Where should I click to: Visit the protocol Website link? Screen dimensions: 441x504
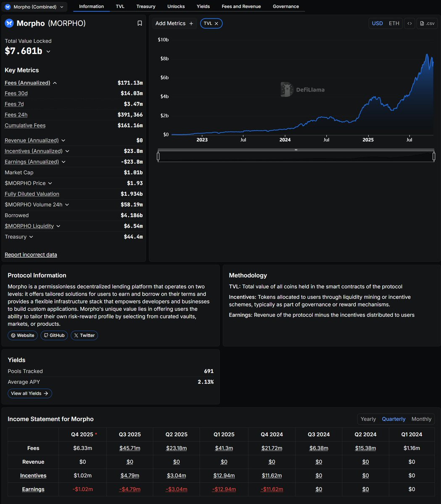tap(23, 335)
